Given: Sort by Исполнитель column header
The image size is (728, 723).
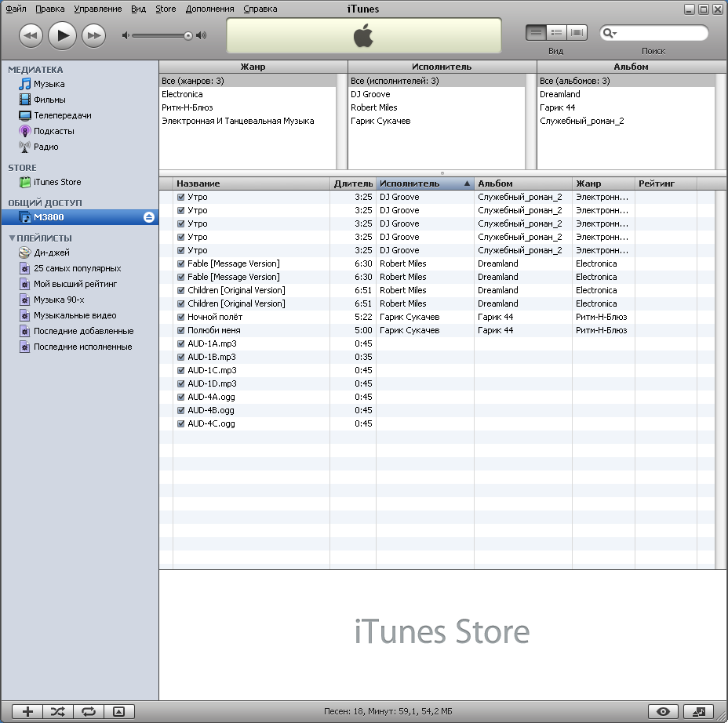Looking at the screenshot, I should (425, 183).
